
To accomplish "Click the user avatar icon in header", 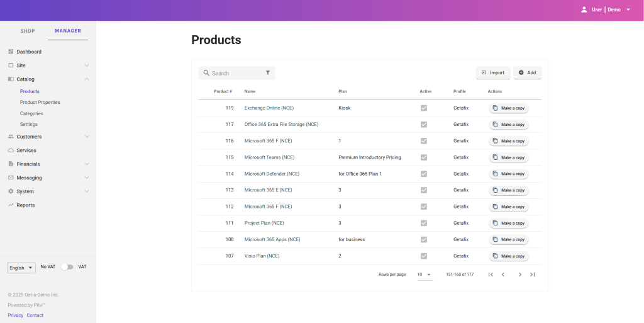I will click(584, 9).
